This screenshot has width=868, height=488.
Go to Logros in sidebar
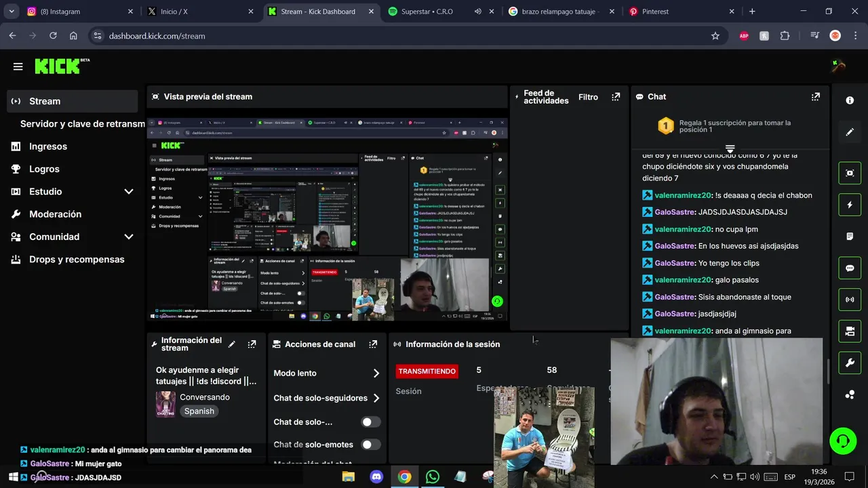(44, 169)
